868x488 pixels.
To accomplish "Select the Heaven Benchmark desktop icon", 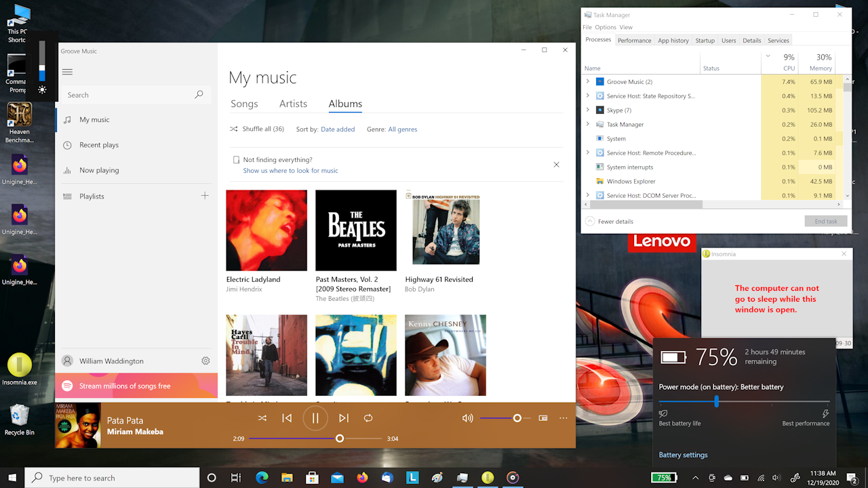I will click(x=20, y=123).
